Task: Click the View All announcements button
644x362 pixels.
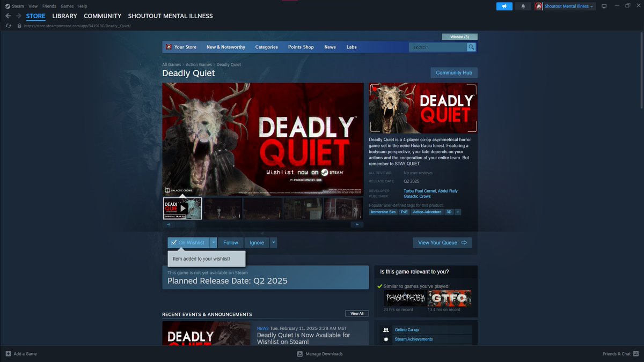Action: 357,314
